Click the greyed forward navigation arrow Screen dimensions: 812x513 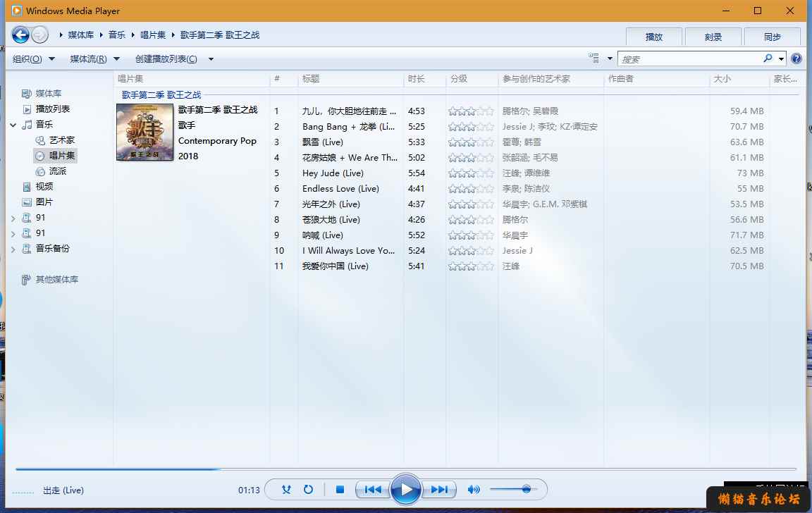tap(40, 35)
